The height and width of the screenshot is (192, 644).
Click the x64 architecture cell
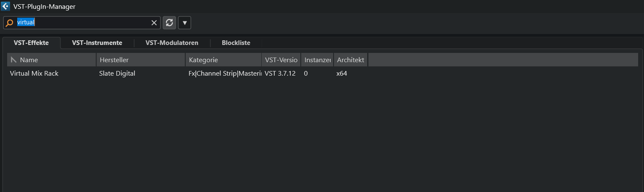(342, 74)
